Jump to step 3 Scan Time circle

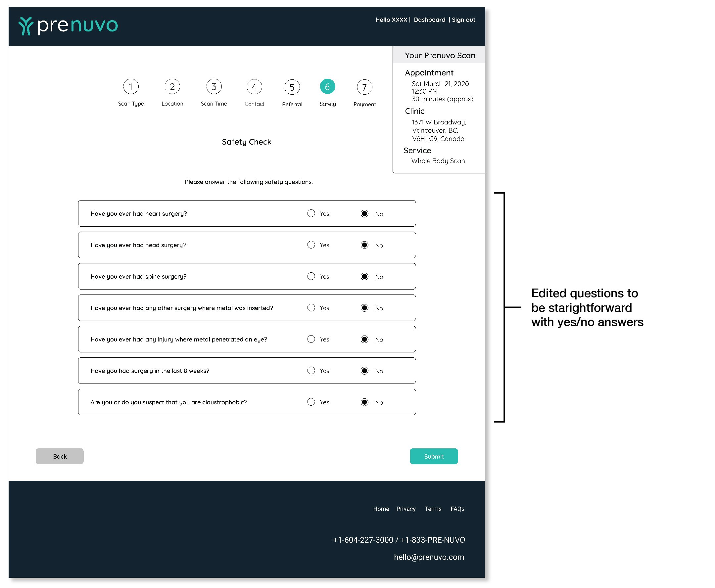[214, 87]
